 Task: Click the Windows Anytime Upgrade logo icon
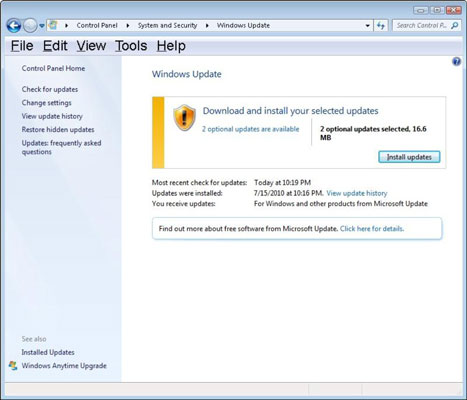[x=13, y=365]
